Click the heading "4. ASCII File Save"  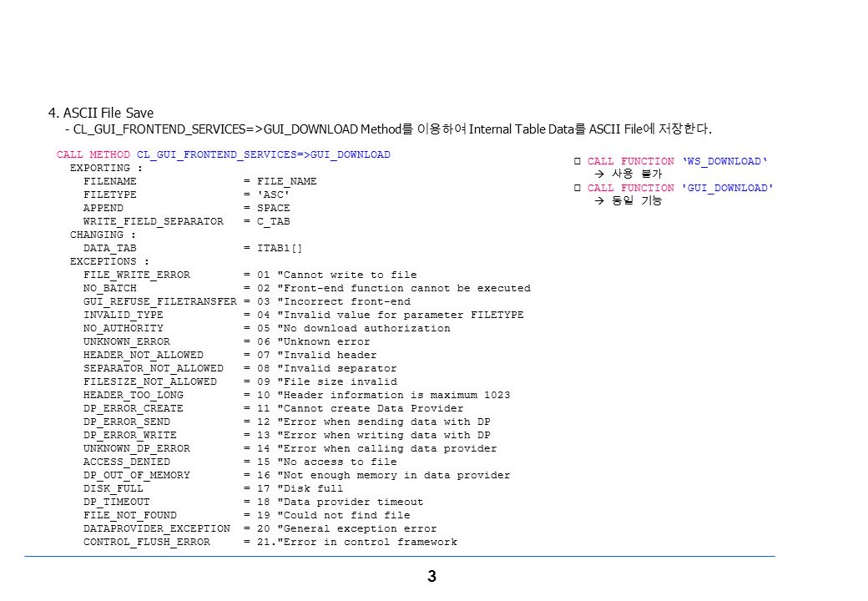pyautogui.click(x=101, y=113)
